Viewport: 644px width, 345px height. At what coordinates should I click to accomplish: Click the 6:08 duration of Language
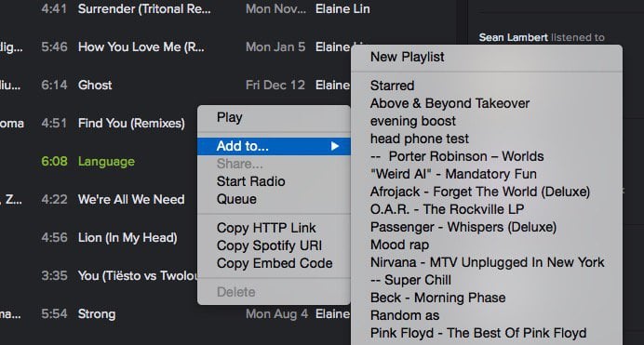tap(54, 161)
